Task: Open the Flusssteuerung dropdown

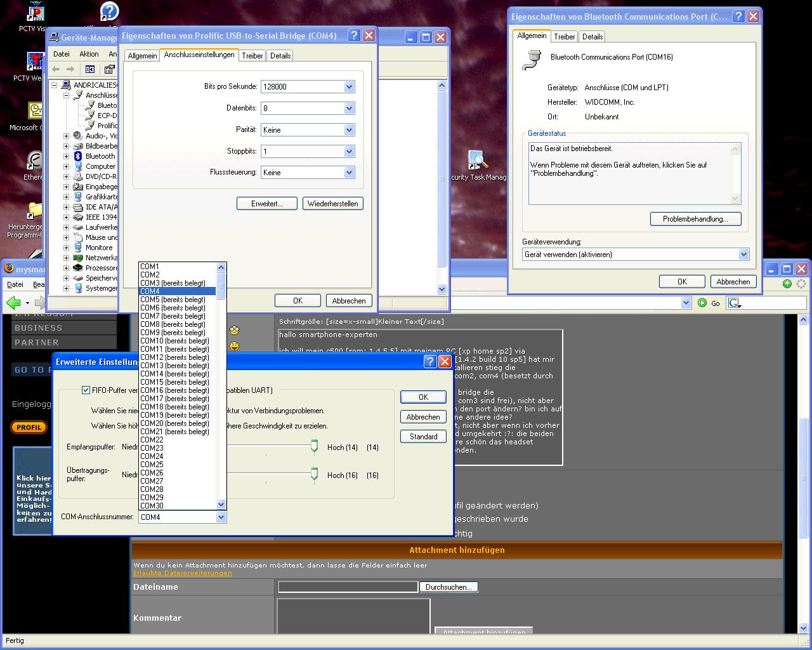Action: pos(349,173)
